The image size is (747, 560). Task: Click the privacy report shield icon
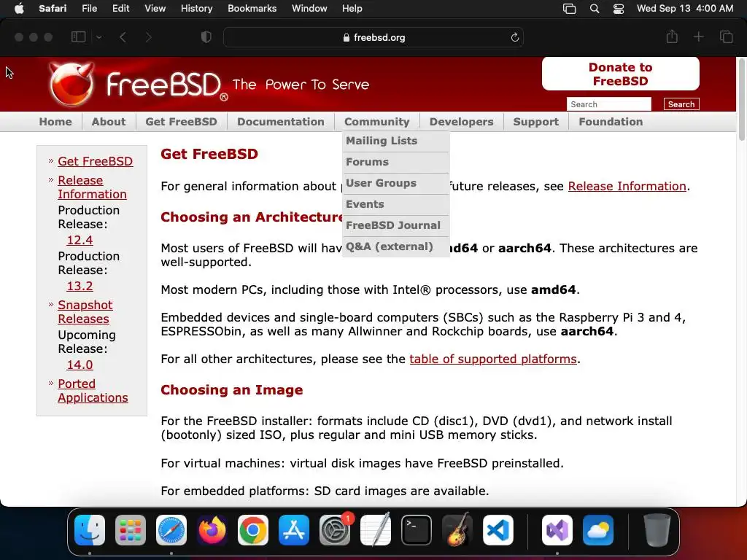click(206, 37)
